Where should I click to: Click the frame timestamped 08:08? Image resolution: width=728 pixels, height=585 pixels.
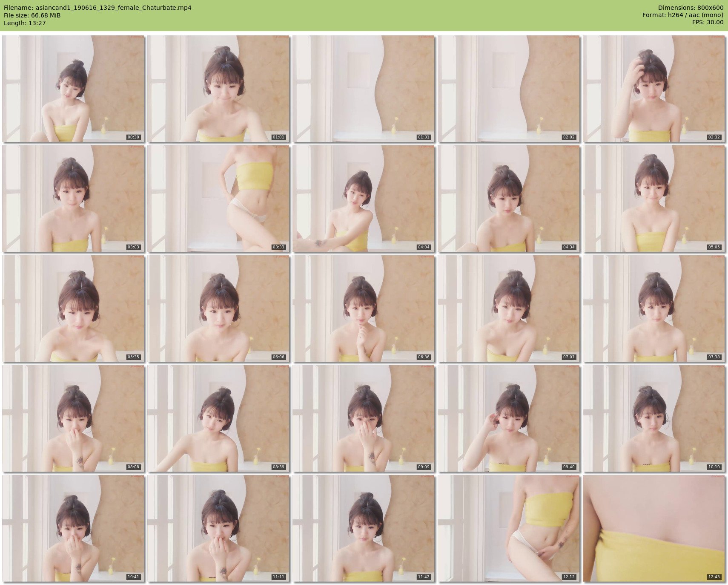point(73,418)
